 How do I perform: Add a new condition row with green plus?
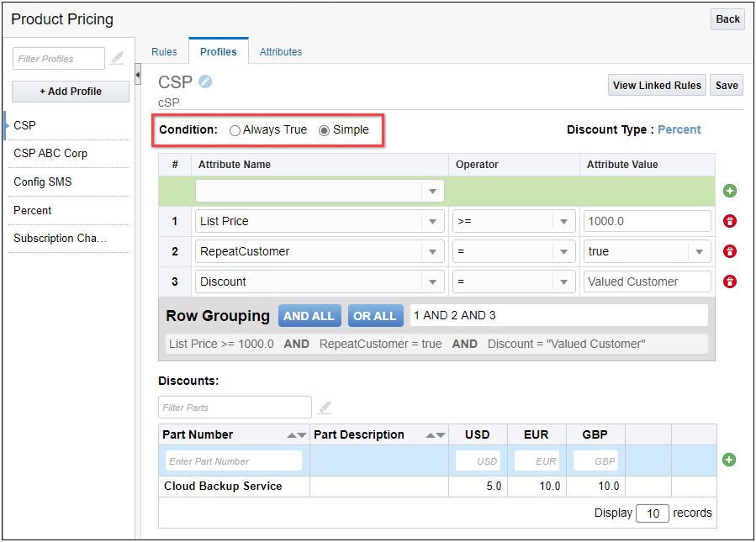(729, 191)
